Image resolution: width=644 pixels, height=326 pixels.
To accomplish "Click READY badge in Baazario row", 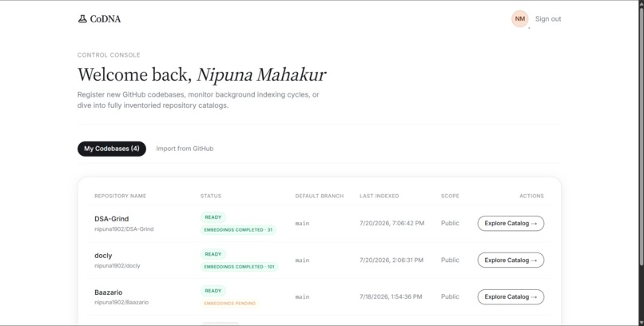I will [213, 291].
